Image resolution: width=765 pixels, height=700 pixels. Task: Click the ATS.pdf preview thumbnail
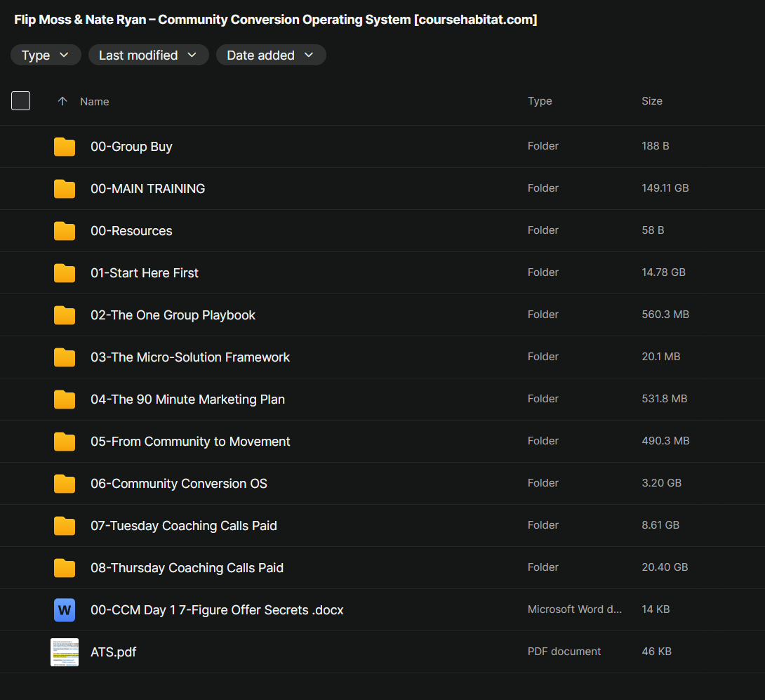65,652
